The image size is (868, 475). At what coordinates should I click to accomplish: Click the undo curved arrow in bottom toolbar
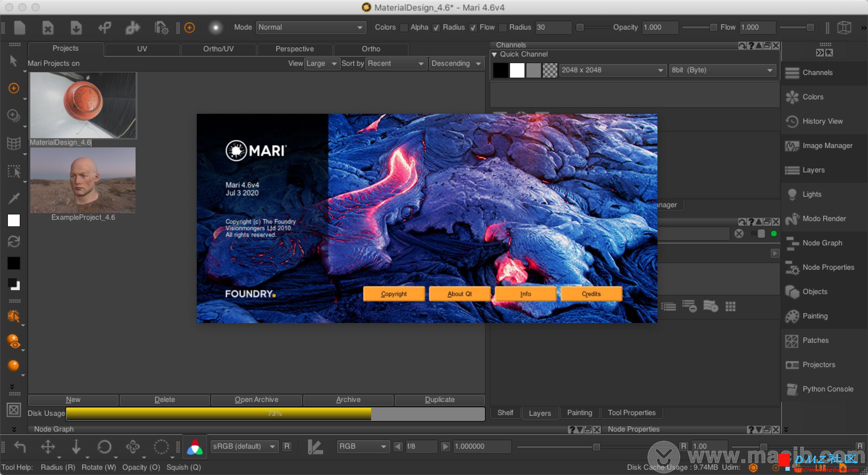20,447
